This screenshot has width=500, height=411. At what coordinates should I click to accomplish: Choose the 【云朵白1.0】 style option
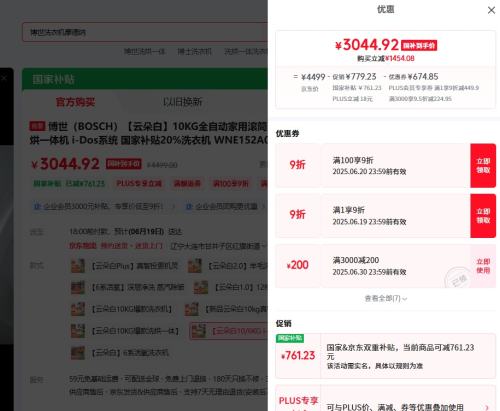tap(231, 287)
